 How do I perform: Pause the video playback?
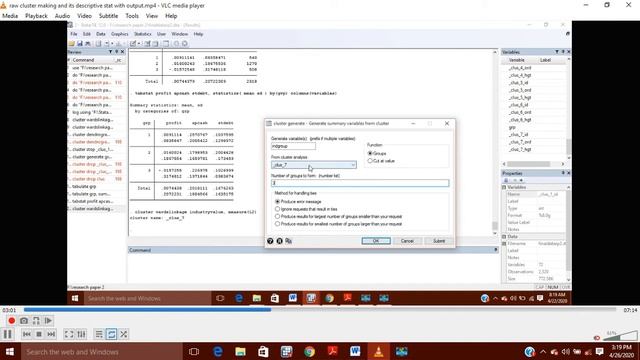click(x=7, y=334)
